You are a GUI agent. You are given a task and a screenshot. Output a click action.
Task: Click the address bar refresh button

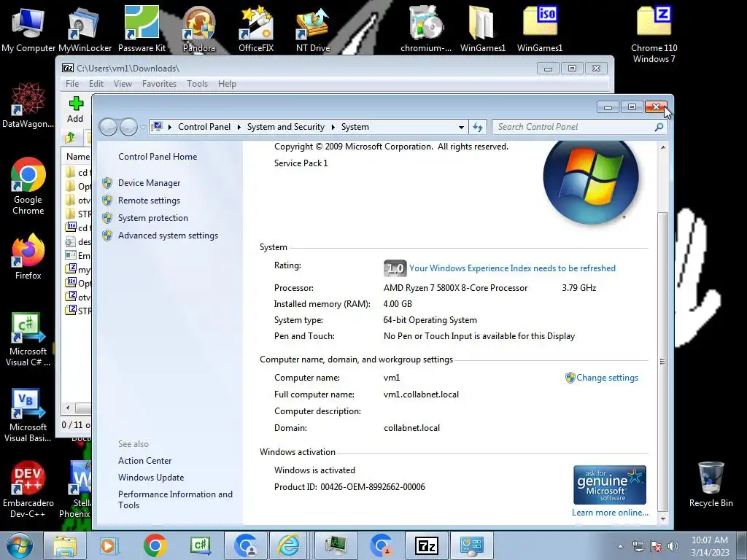pyautogui.click(x=477, y=127)
